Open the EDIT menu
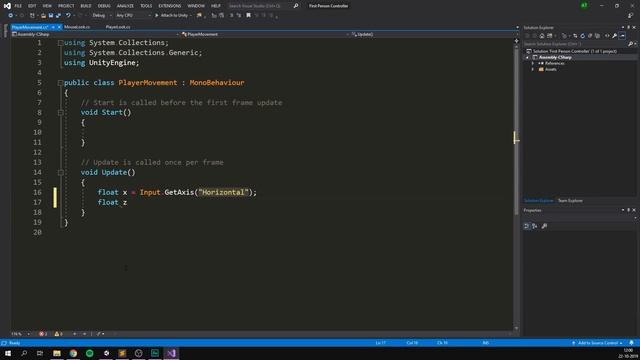Image resolution: width=640 pixels, height=360 pixels. tap(32, 6)
